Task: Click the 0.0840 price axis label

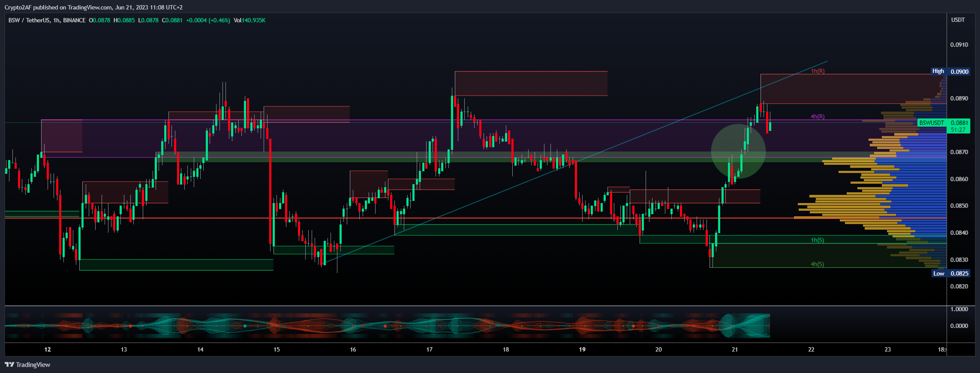Action: click(x=959, y=233)
